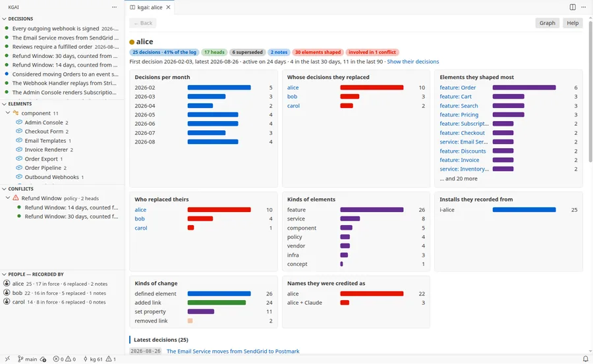Click bob's person icon in People list
The width and height of the screenshot is (593, 364).
pyautogui.click(x=7, y=292)
